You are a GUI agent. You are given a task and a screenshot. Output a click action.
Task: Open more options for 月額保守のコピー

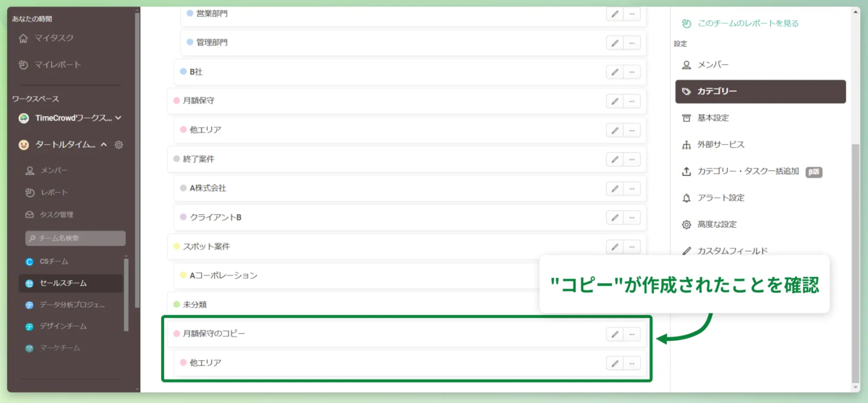632,334
